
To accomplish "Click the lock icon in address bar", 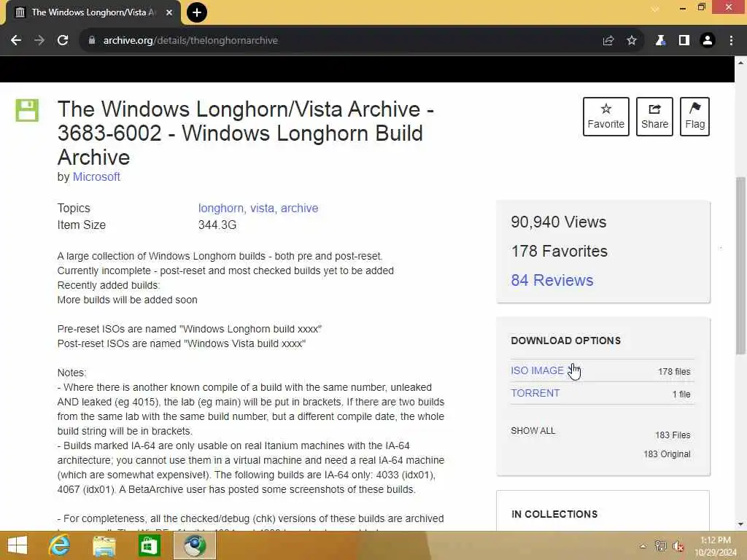I will tap(92, 41).
